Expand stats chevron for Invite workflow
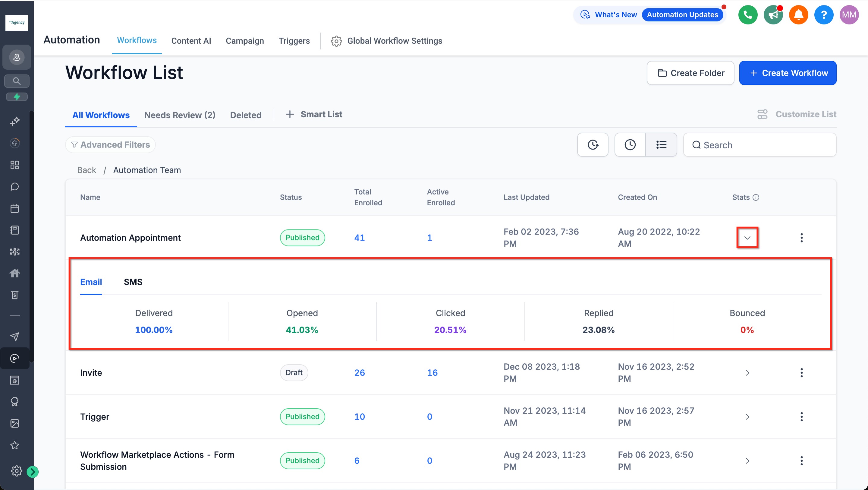Image resolution: width=868 pixels, height=490 pixels. [747, 373]
